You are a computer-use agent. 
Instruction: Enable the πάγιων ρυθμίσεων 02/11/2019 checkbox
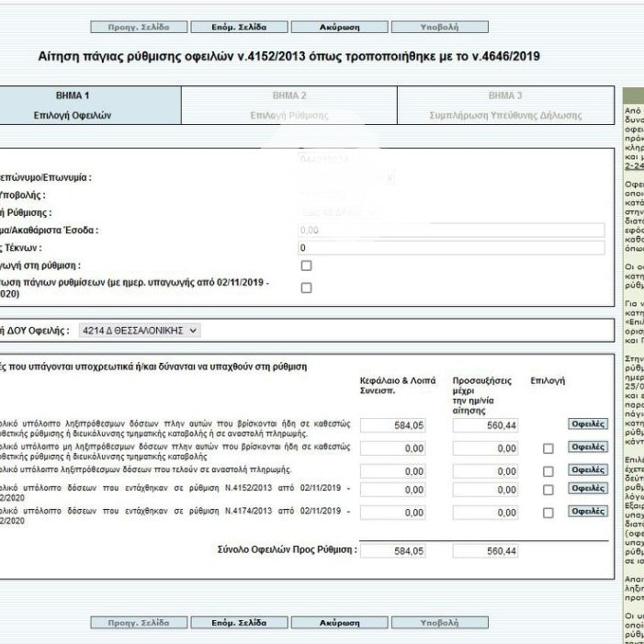pyautogui.click(x=306, y=288)
